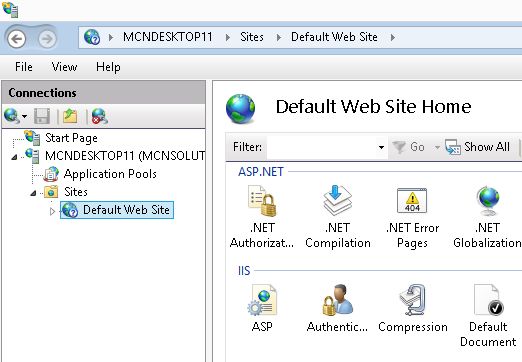Viewport: 522px width, 362px height.
Task: Click the Connections panel header
Action: (x=104, y=93)
